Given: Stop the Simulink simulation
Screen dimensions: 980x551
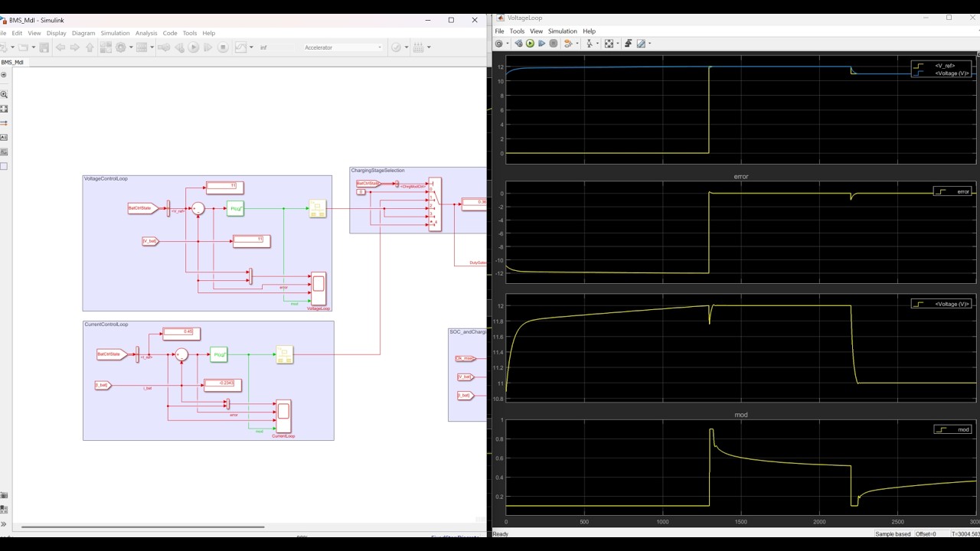Looking at the screenshot, I should point(223,47).
